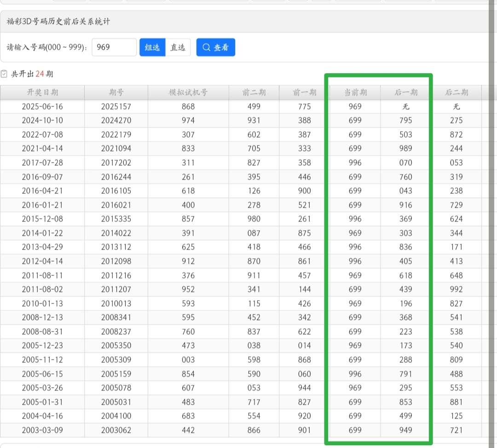Click 后一期 value 989 in 2021-04-14 row

(x=406, y=148)
